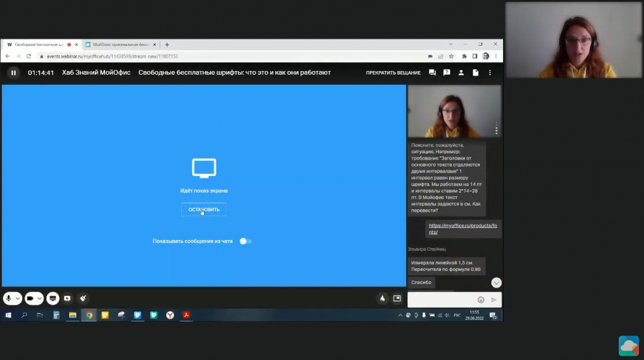
Task: Click ОСТАНОВИТЬ to stop screen sharing
Action: pyautogui.click(x=204, y=209)
